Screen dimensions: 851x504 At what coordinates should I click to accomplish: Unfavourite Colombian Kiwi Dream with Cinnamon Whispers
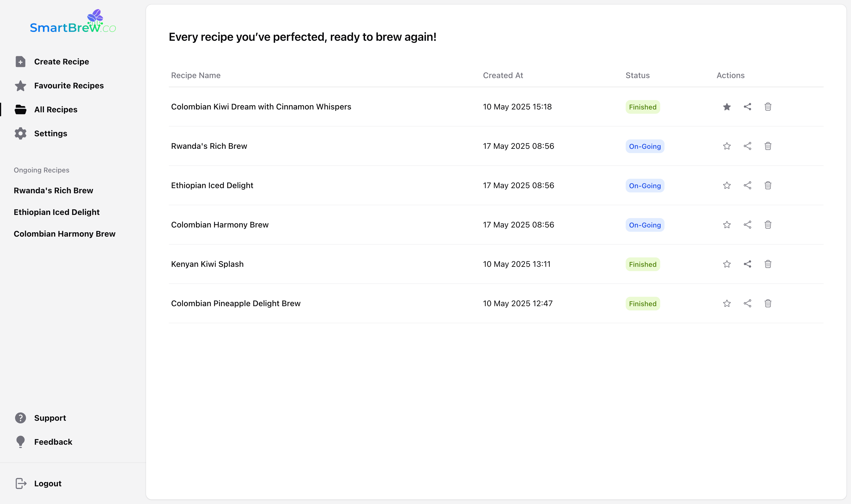click(727, 107)
